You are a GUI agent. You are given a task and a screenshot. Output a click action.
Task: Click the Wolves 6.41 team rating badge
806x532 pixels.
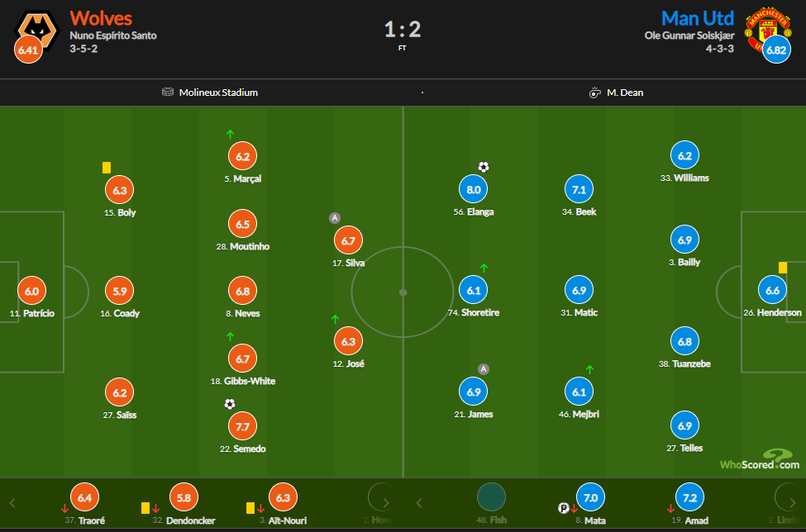point(28,50)
